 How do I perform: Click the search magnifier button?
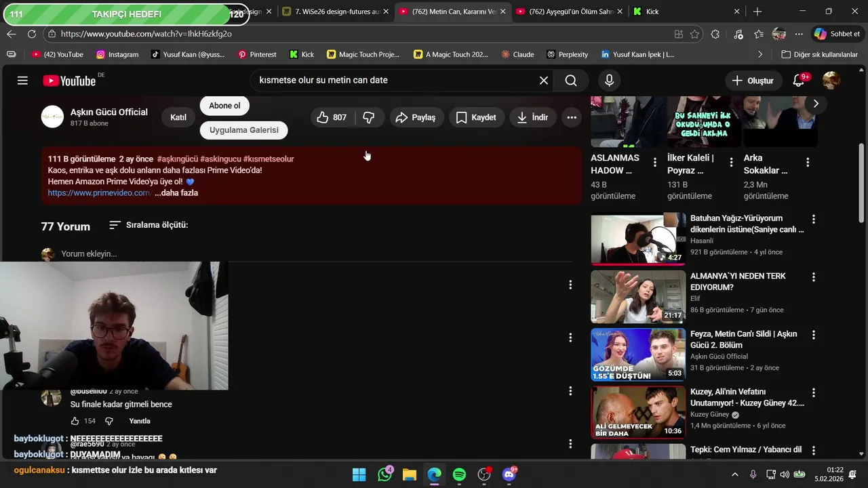pos(571,81)
